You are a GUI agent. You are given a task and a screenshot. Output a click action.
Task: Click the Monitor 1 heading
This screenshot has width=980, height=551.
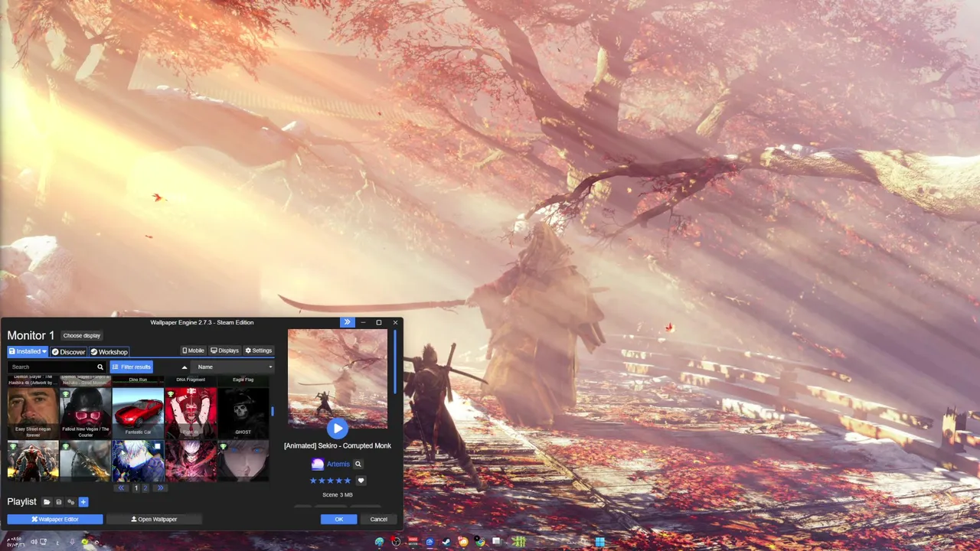(31, 335)
